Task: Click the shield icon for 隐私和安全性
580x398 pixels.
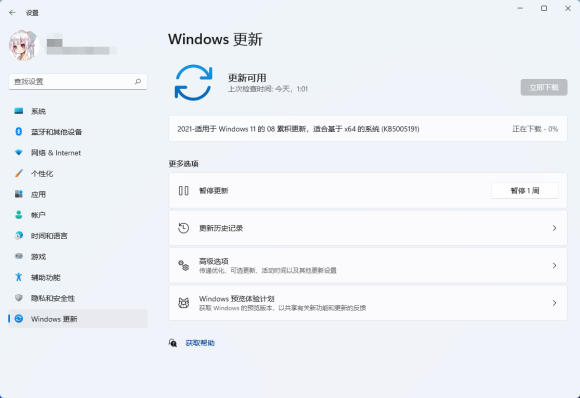Action: (x=18, y=298)
